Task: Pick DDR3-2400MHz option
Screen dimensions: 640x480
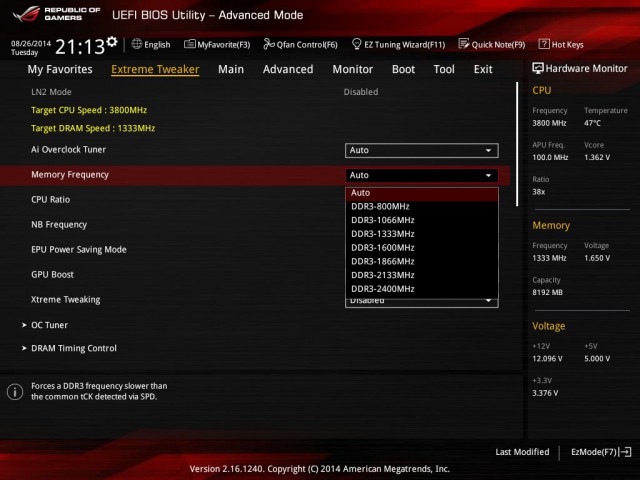Action: tap(422, 289)
